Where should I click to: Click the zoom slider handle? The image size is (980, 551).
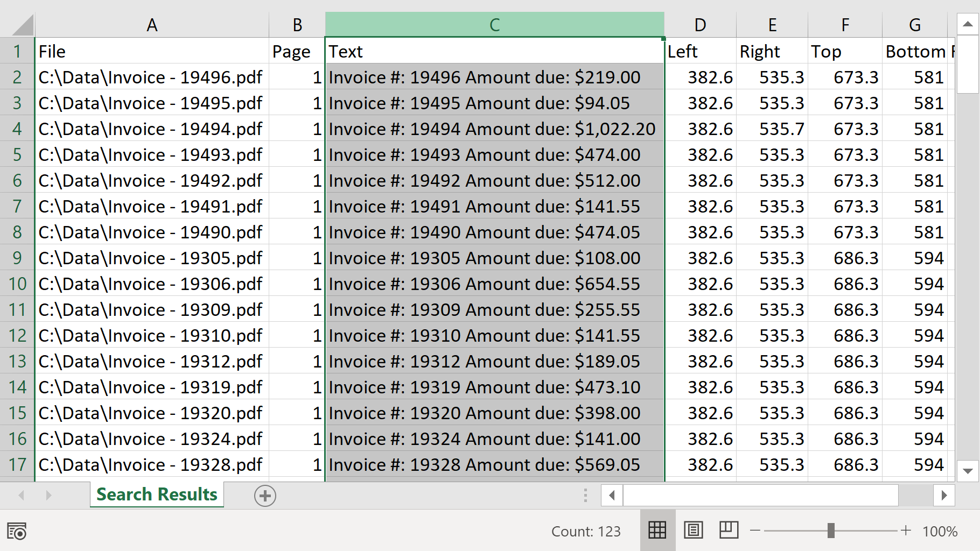(831, 531)
